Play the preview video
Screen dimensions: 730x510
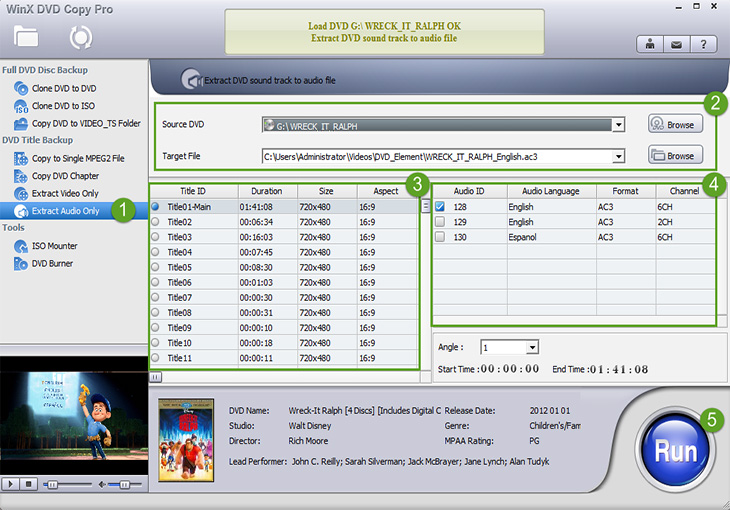tap(10, 484)
